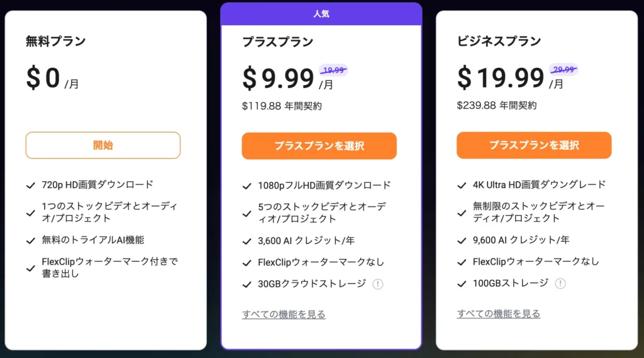The height and width of the screenshot is (358, 644).
Task: Open すべての機能を見る link in Business plan
Action: [x=499, y=313]
